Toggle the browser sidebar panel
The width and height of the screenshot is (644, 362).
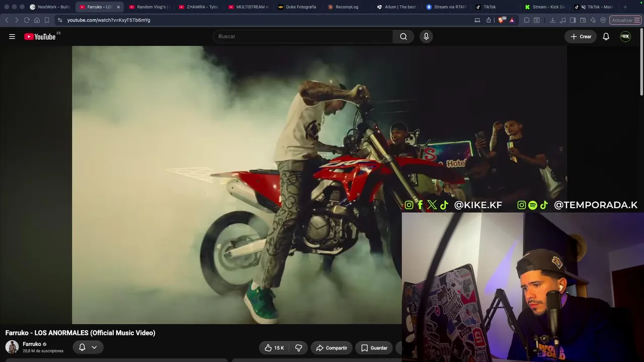(x=573, y=20)
